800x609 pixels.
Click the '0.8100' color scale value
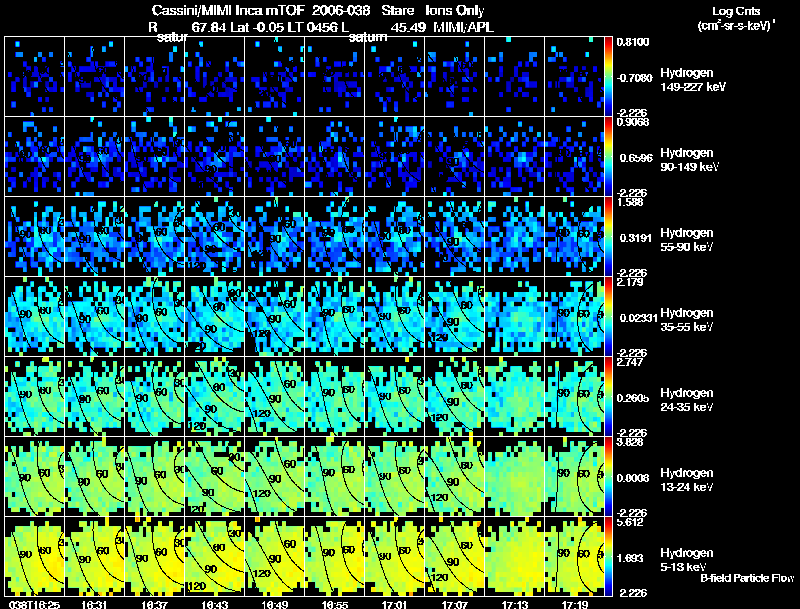pyautogui.click(x=633, y=42)
